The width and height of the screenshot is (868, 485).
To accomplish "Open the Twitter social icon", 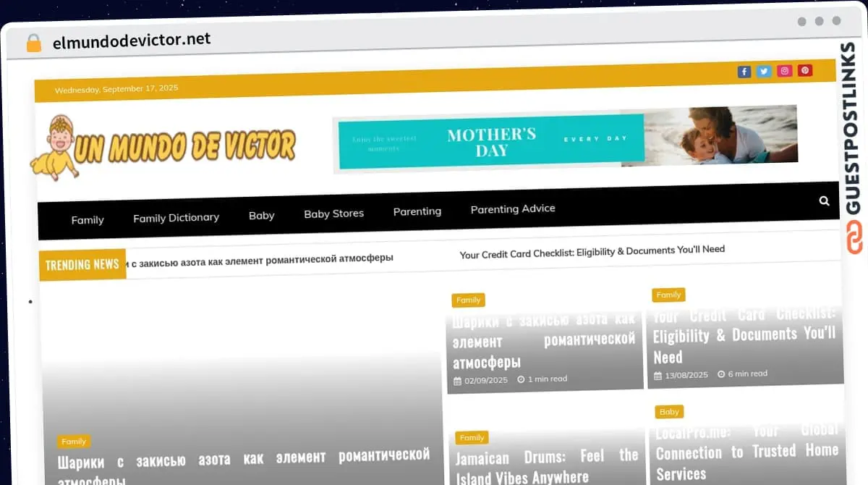I will point(764,71).
